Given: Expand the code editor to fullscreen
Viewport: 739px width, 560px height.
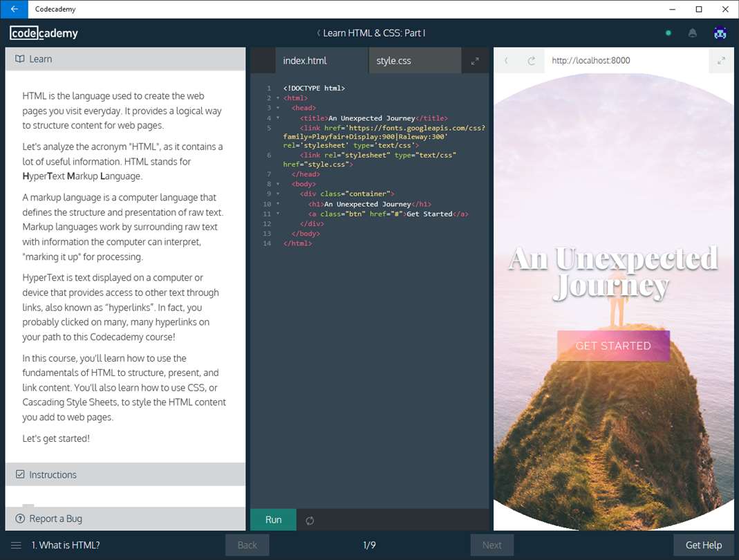Looking at the screenshot, I should [x=475, y=61].
